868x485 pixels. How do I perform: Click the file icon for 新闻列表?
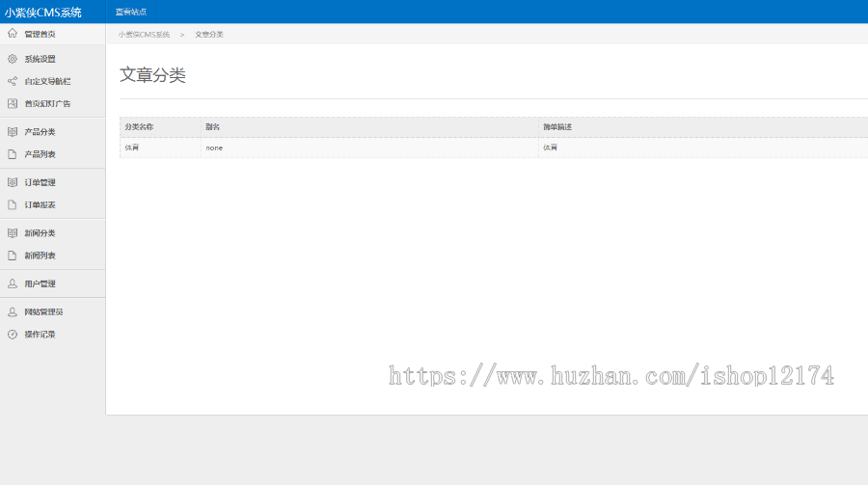(13, 256)
